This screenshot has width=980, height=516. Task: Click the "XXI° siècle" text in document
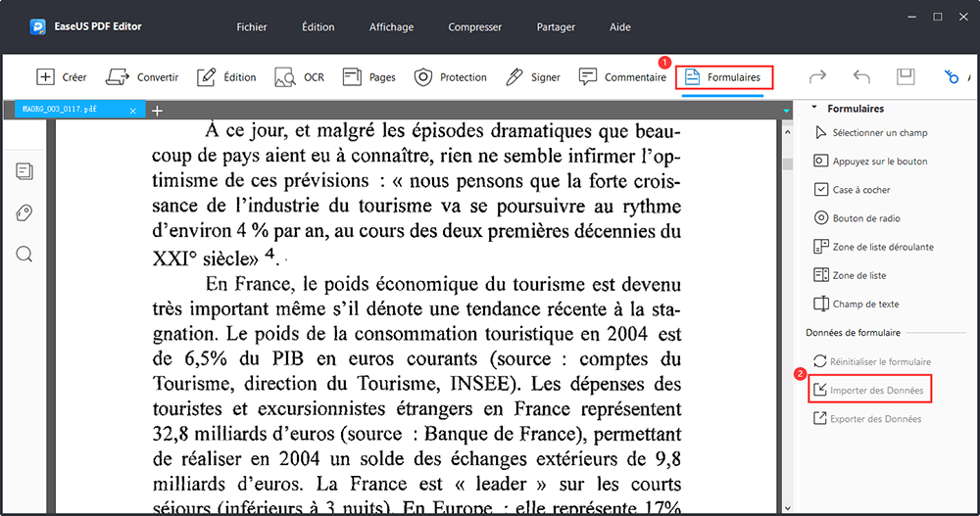point(206,258)
